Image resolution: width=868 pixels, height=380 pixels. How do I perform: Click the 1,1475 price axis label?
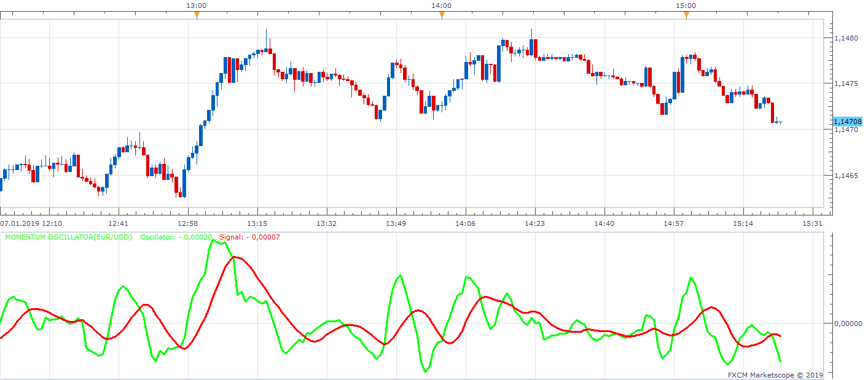(846, 83)
